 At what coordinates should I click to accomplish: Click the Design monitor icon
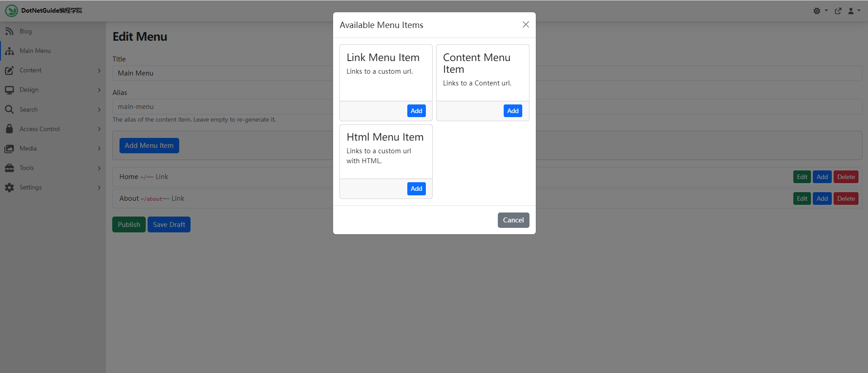tap(9, 90)
